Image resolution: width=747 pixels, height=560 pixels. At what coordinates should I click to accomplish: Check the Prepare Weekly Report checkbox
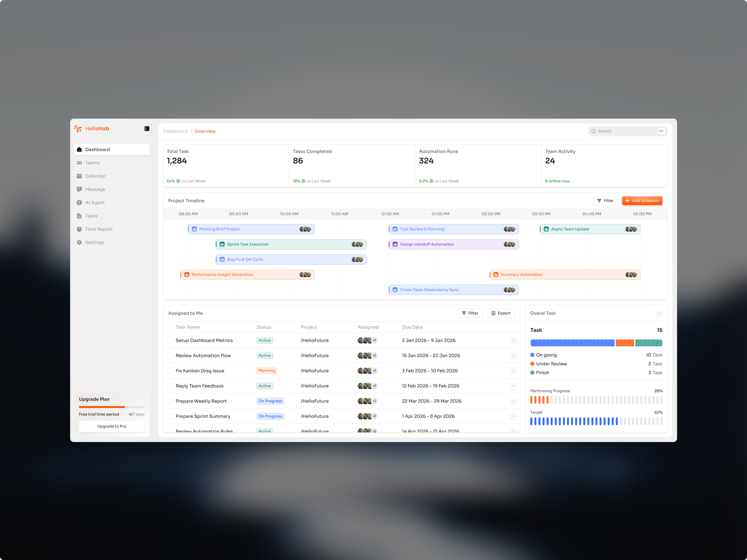[x=169, y=401]
